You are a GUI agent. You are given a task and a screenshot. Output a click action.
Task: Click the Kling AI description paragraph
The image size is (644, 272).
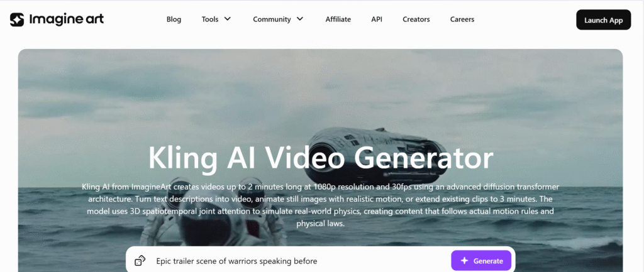(320, 205)
